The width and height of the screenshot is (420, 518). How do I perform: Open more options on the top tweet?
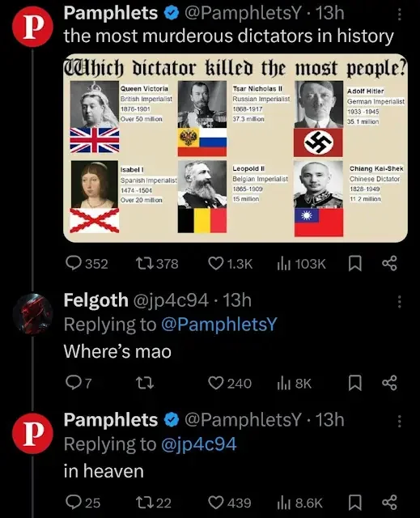point(400,15)
